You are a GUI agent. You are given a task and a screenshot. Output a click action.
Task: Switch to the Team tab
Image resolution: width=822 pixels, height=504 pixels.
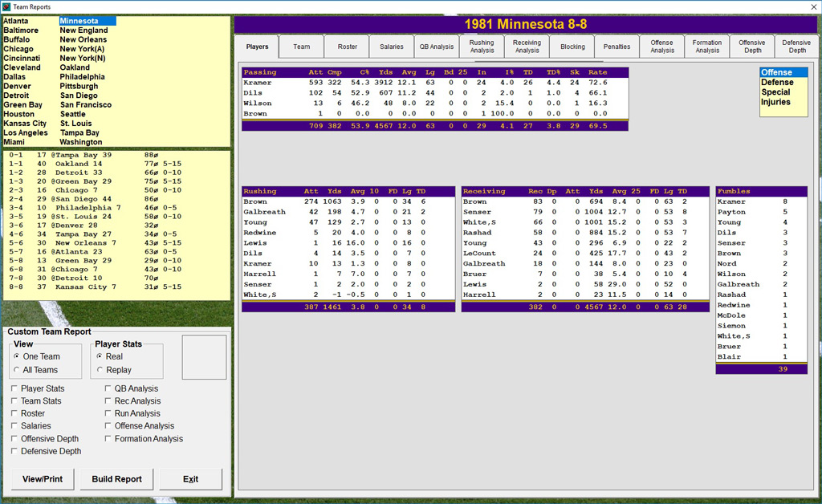point(302,47)
